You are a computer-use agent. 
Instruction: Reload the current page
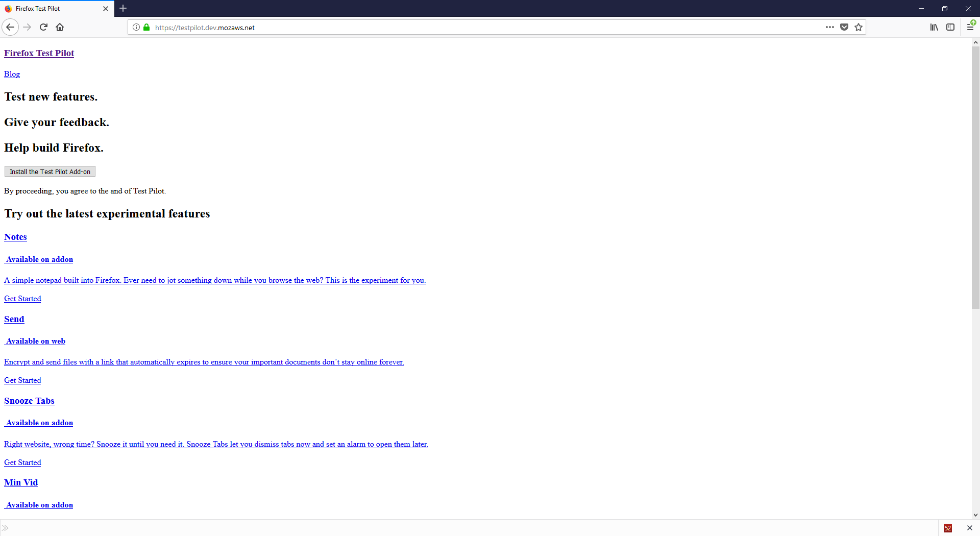click(x=43, y=27)
